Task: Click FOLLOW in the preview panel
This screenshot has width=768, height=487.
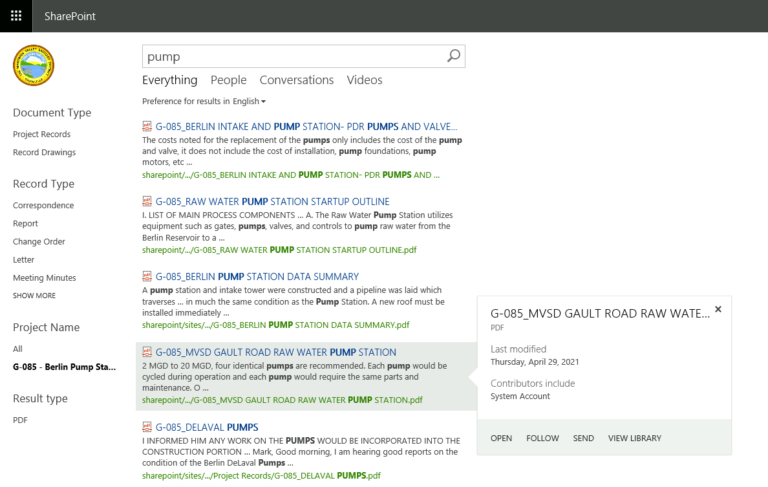Action: click(x=542, y=438)
